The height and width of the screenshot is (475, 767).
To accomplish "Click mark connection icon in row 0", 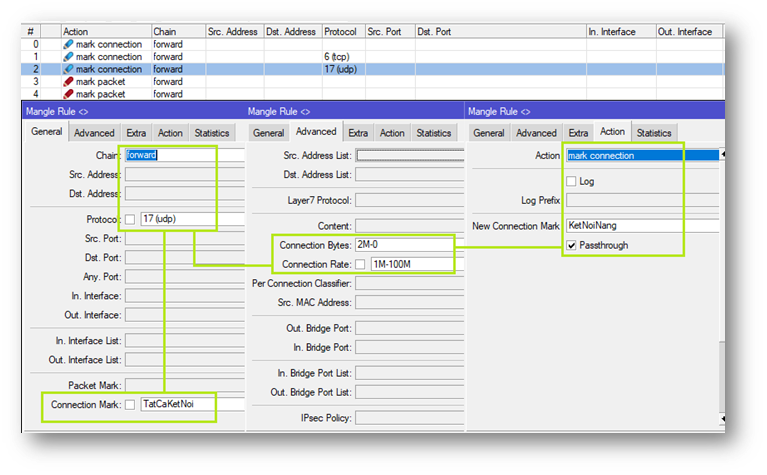I will click(x=68, y=44).
